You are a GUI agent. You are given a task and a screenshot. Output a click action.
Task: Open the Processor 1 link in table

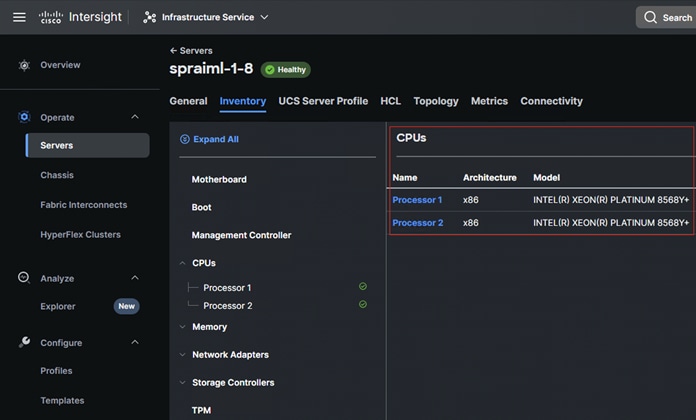[417, 200]
